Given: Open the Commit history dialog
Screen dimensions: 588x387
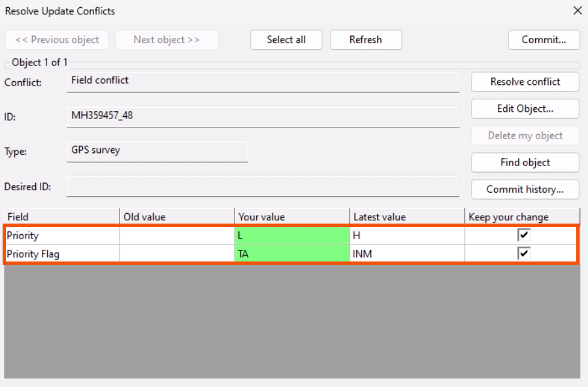Looking at the screenshot, I should click(x=525, y=189).
